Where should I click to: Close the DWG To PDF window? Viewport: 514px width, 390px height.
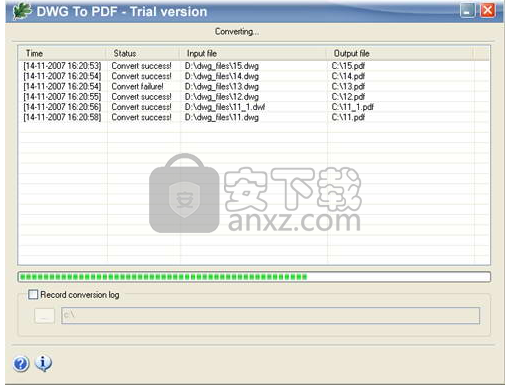point(487,11)
